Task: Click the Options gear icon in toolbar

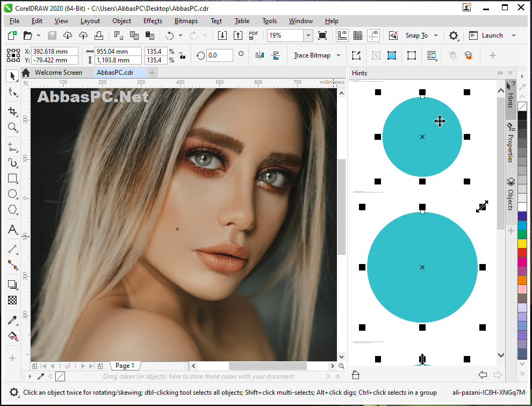Action: pos(454,35)
